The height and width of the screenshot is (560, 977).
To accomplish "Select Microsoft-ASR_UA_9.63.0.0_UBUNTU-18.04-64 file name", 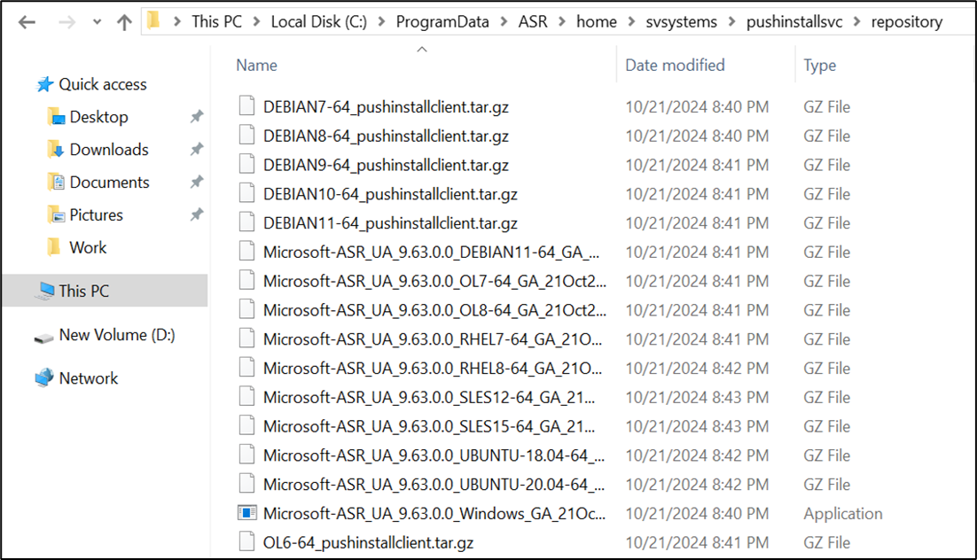I will click(434, 455).
